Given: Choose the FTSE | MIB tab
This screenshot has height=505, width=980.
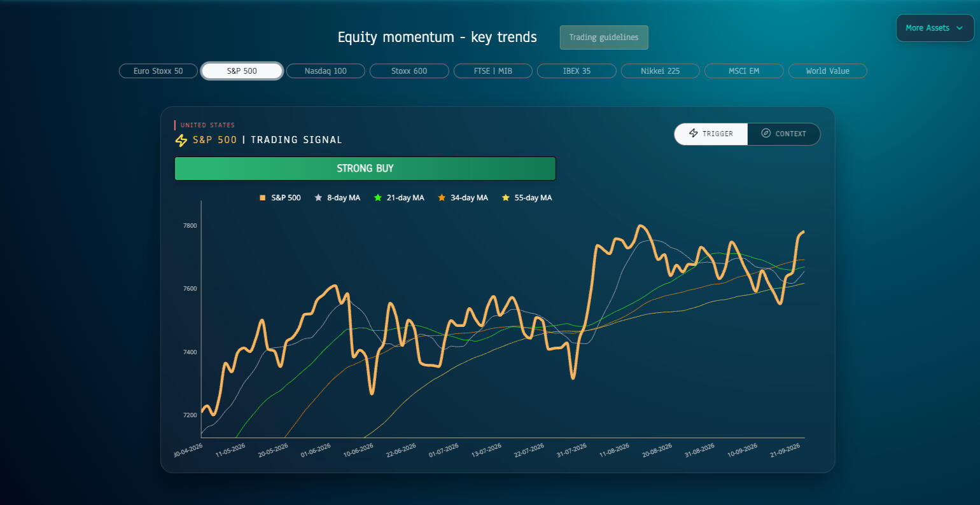Looking at the screenshot, I should tap(493, 71).
